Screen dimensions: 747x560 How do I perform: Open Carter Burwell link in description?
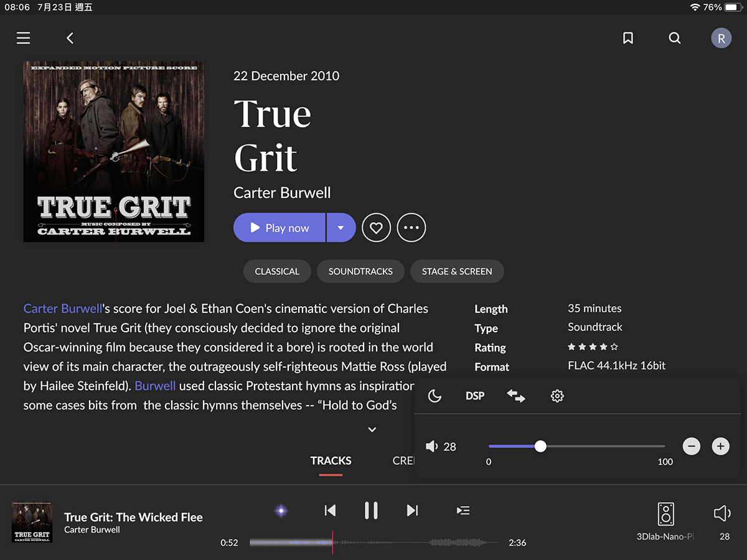[x=63, y=309]
